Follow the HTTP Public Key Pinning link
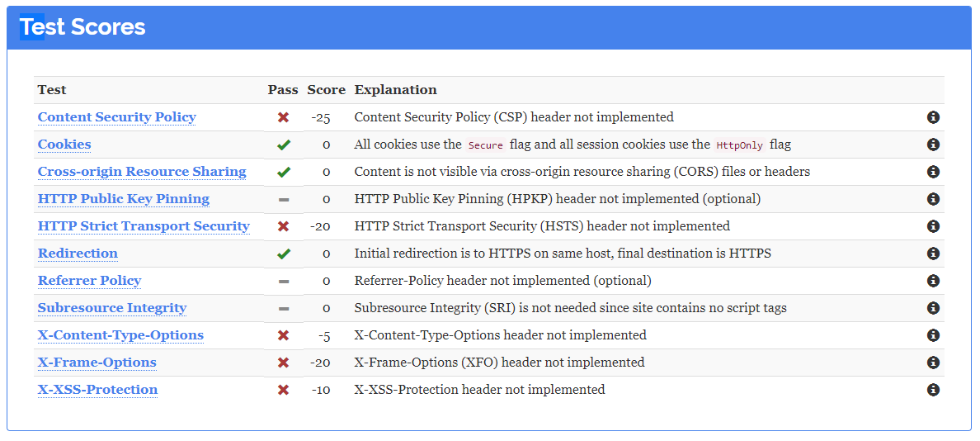The image size is (980, 441). pyautogui.click(x=124, y=199)
